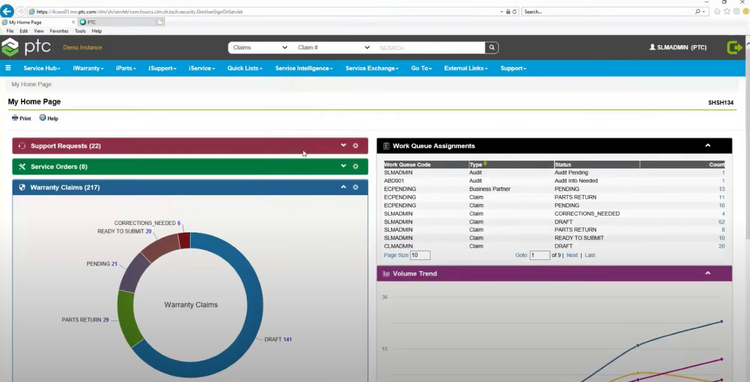Click the My Home Page breadcrumb

[32, 84]
